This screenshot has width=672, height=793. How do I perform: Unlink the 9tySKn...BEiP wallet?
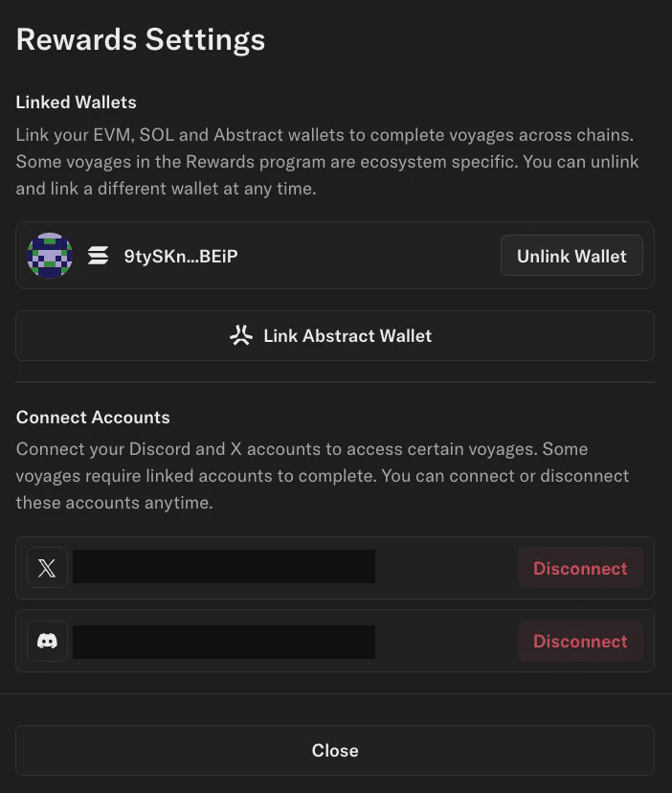coord(571,256)
